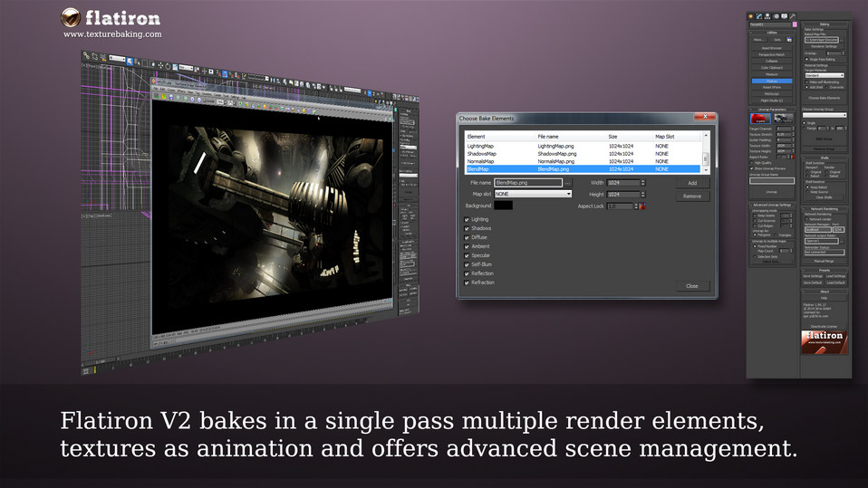Viewport: 868px width, 488px height.
Task: Select the highlighted BlendMap row
Action: [x=583, y=169]
